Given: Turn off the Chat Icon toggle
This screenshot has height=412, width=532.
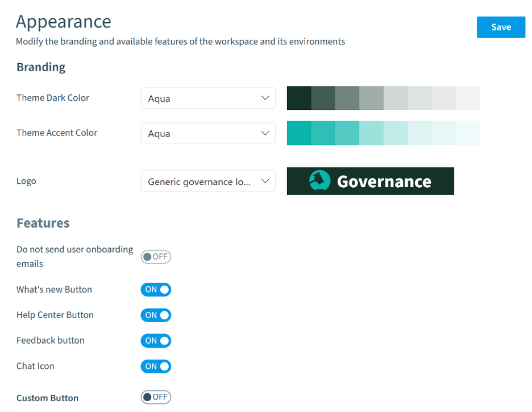Looking at the screenshot, I should (x=156, y=366).
